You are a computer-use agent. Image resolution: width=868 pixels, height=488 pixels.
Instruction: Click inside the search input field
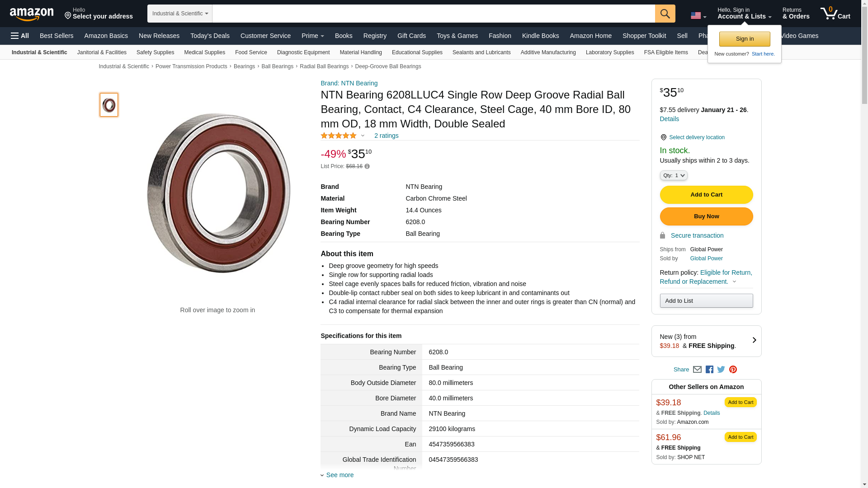tap(433, 14)
